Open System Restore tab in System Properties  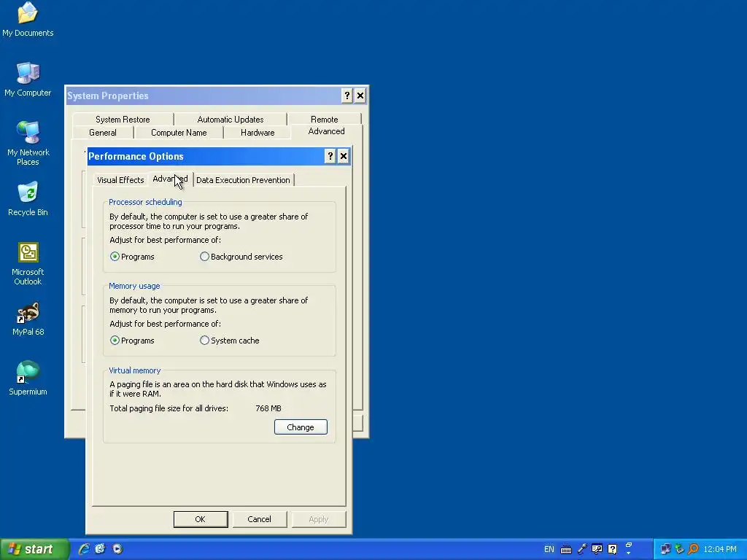tap(123, 120)
